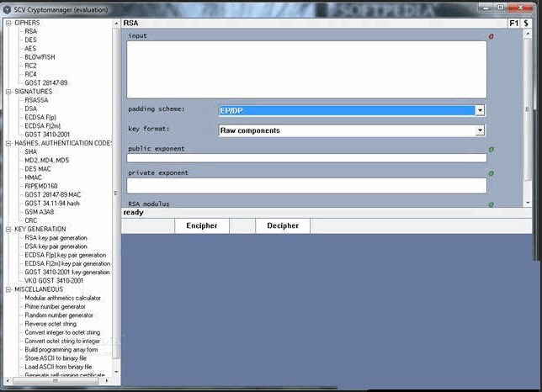Open ECDSA F(p) key pair generation
This screenshot has width=542, height=392.
pos(66,256)
